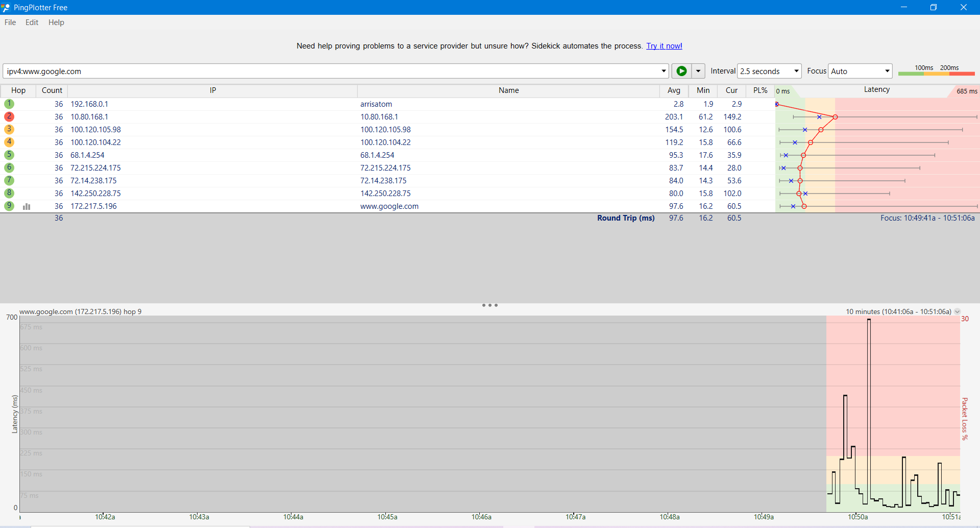Image resolution: width=980 pixels, height=528 pixels.
Task: Click the Try it now! link
Action: click(664, 46)
